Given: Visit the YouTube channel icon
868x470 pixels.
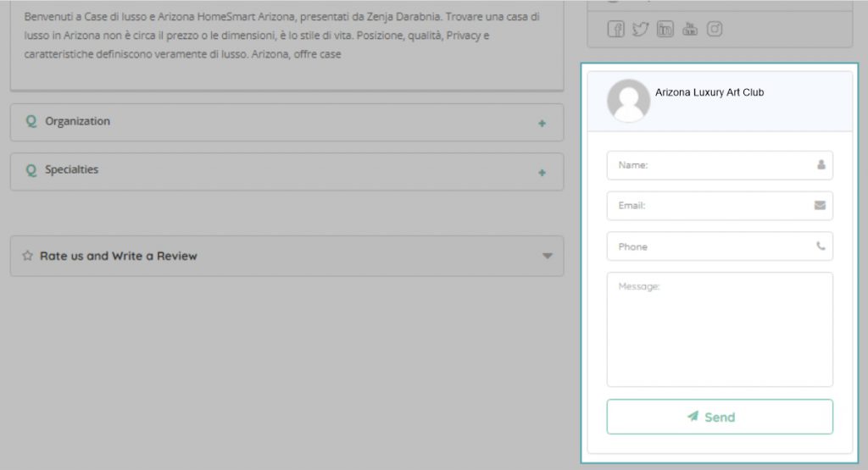Looking at the screenshot, I should tap(689, 29).
